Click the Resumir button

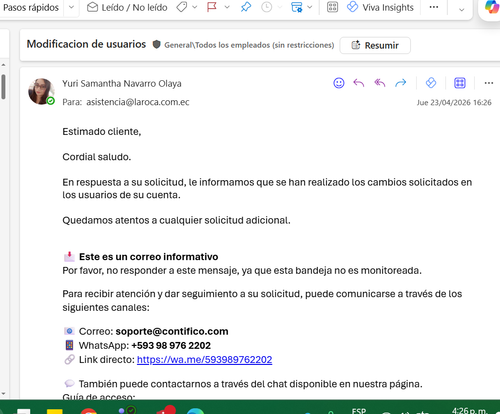375,45
